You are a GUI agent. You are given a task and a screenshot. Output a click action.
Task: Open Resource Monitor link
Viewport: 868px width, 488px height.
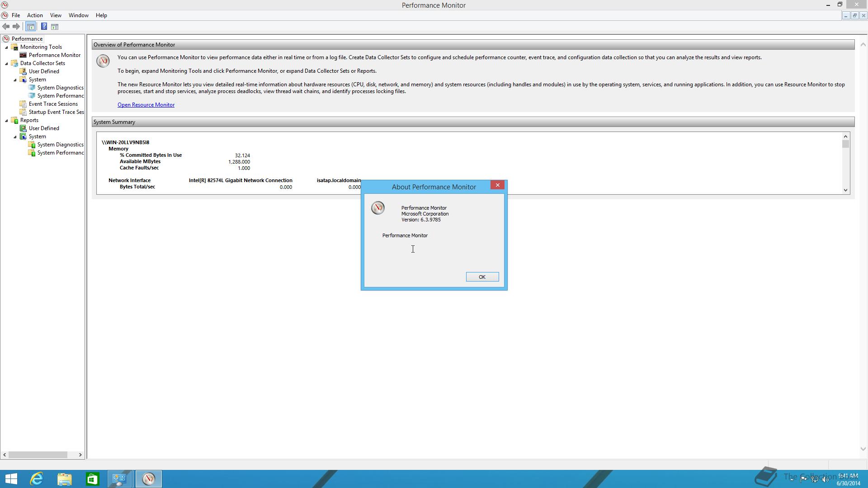[146, 105]
